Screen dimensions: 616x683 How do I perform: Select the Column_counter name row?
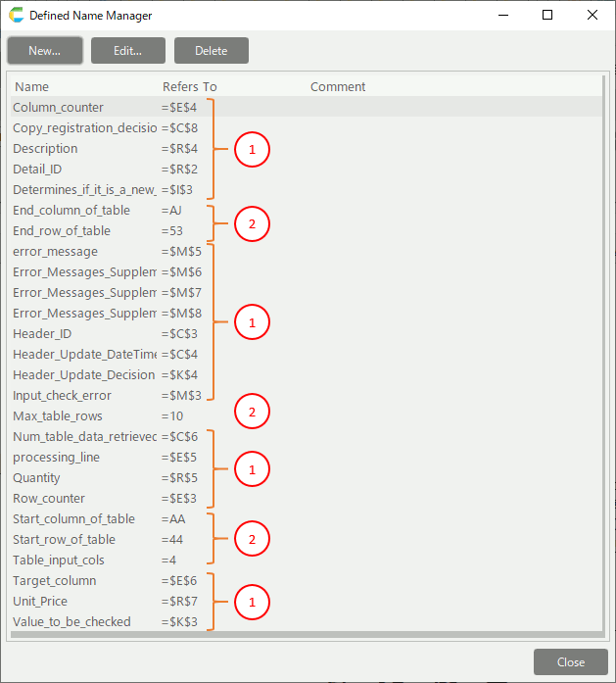(x=59, y=108)
